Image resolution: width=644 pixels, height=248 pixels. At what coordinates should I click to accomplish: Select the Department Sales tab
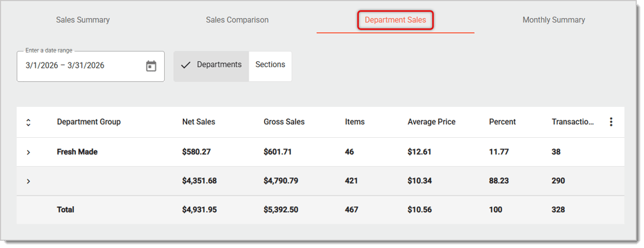[395, 20]
